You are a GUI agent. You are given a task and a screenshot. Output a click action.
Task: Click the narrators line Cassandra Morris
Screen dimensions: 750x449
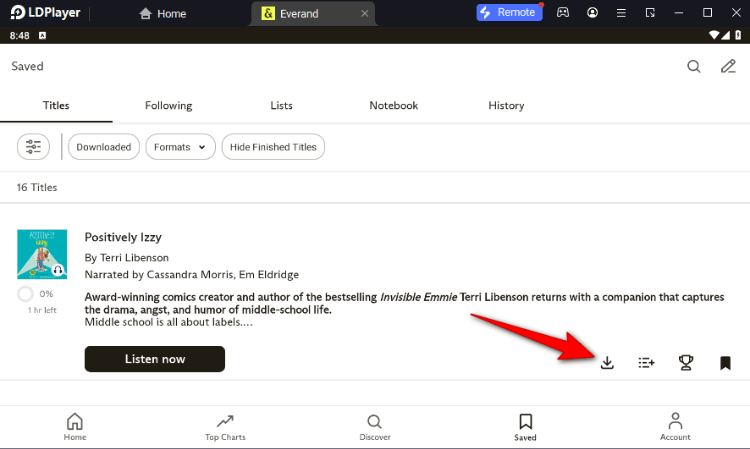[x=192, y=274]
